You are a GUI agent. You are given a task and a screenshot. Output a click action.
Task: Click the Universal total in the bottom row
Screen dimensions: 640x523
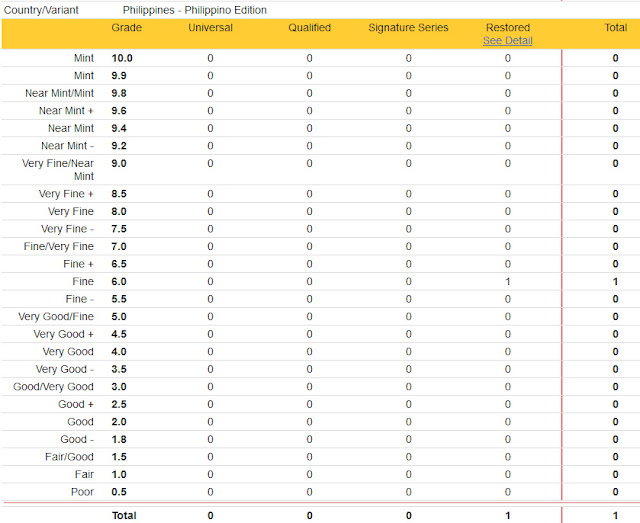click(210, 515)
